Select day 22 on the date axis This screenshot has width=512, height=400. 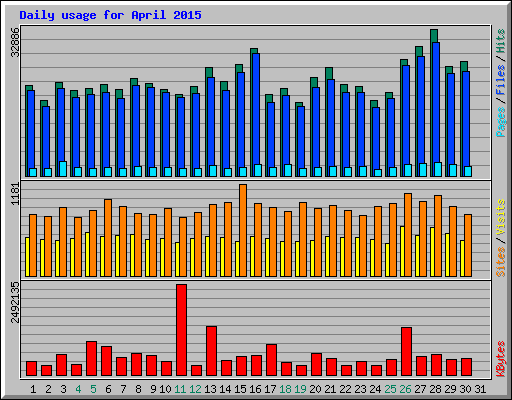click(x=346, y=389)
